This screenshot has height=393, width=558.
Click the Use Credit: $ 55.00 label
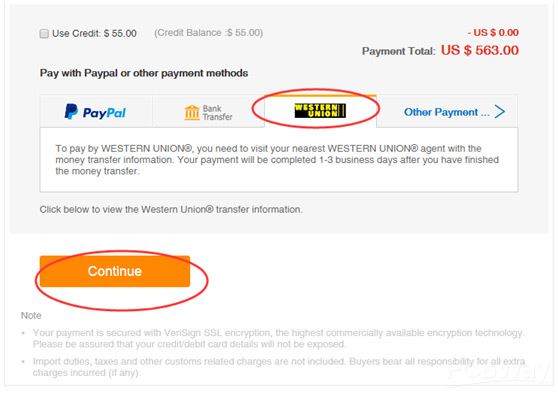pos(94,33)
